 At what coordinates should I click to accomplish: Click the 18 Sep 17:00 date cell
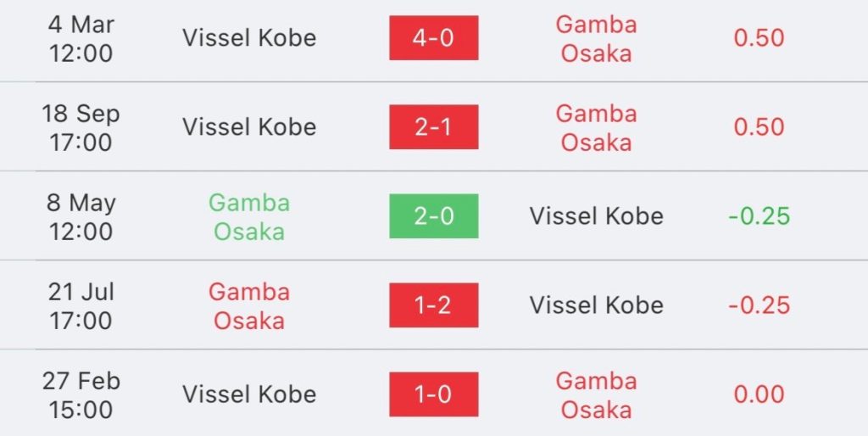coord(81,128)
